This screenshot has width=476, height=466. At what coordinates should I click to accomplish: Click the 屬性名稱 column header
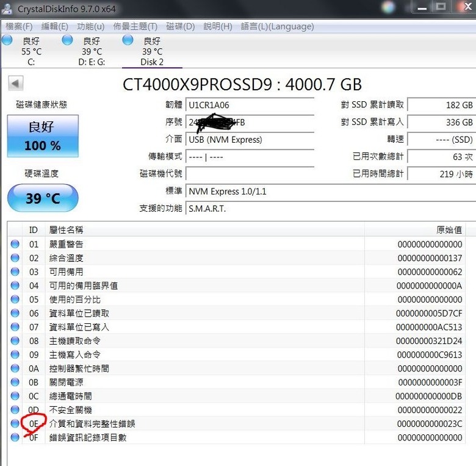[205, 230]
